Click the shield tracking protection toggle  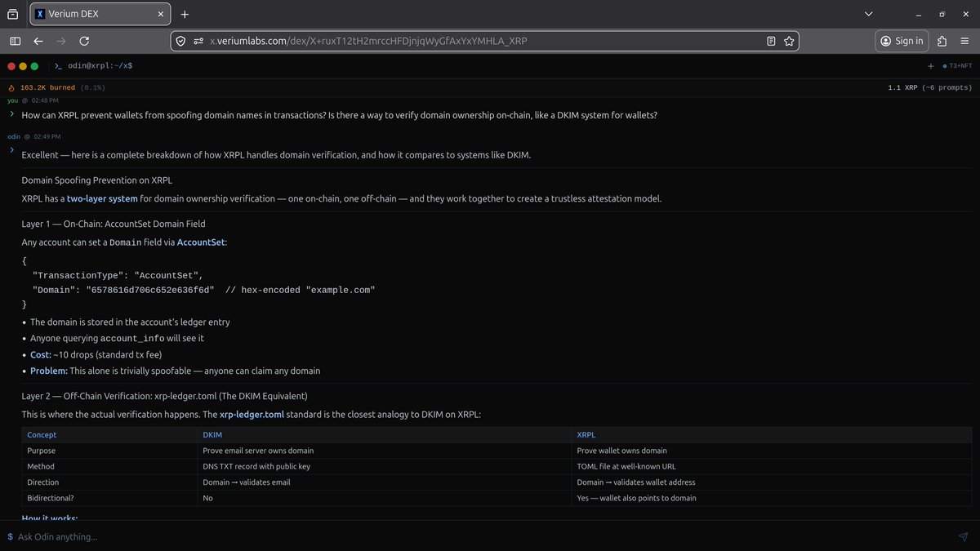coord(179,40)
